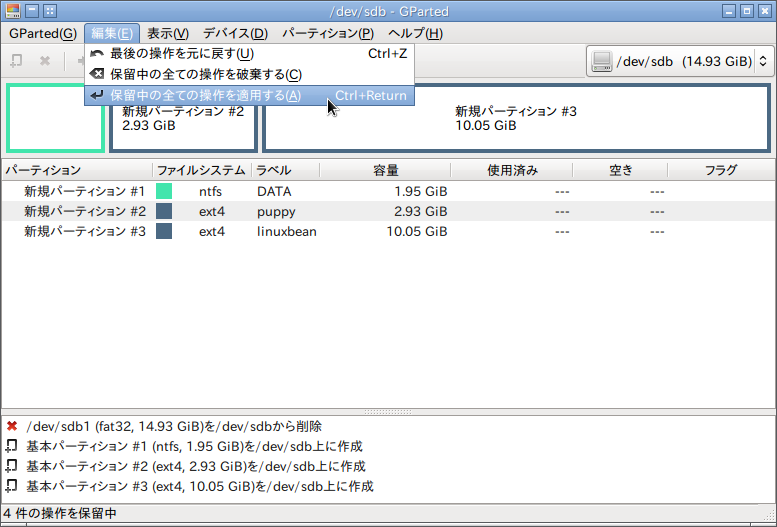Select the green partition #1 block in disk map
This screenshot has height=527, width=777.
(55, 118)
